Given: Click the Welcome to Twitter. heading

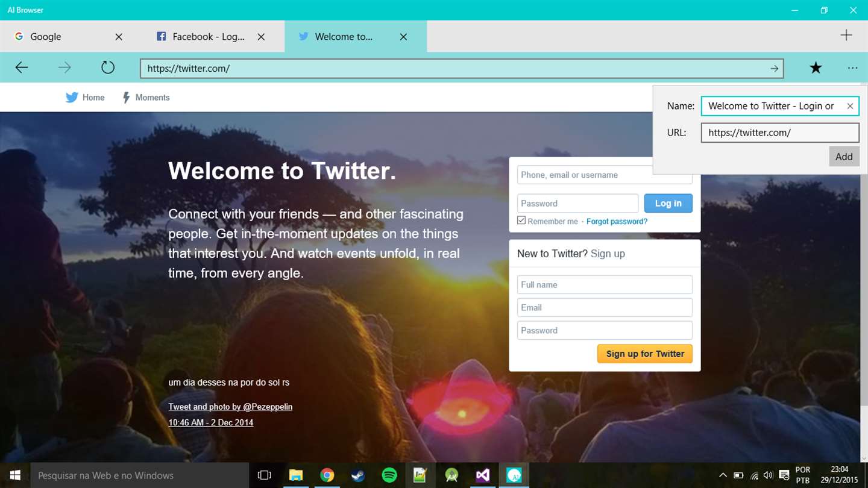Looking at the screenshot, I should pos(282,171).
